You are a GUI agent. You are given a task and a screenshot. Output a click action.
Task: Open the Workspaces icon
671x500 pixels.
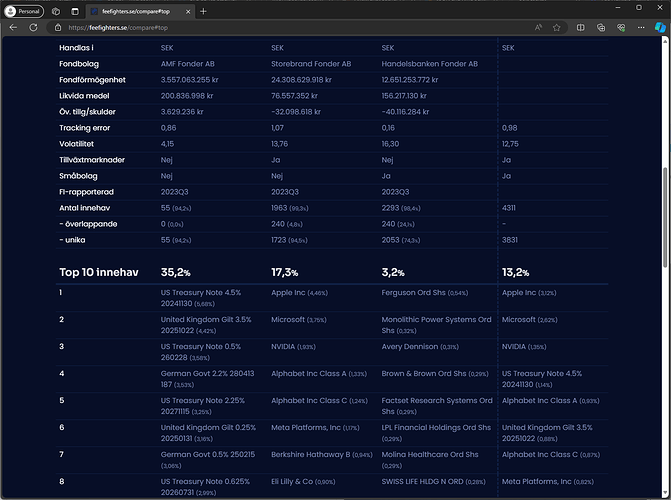[x=56, y=10]
